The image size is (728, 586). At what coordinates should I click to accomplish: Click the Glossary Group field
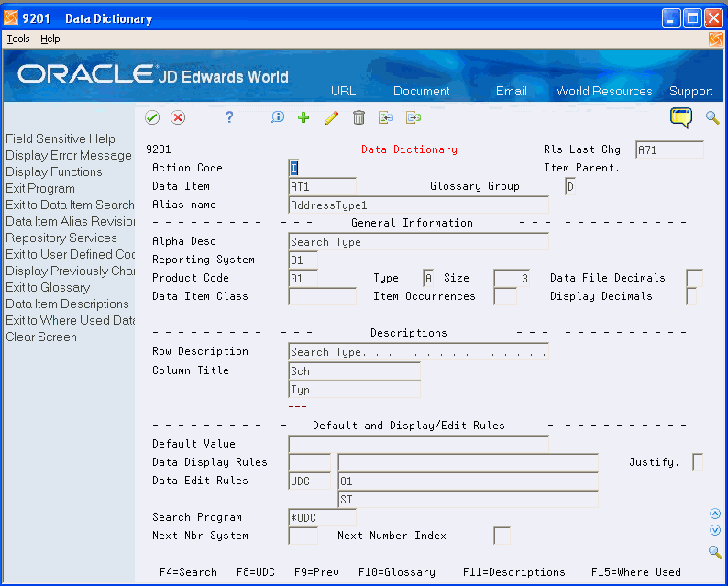(570, 187)
